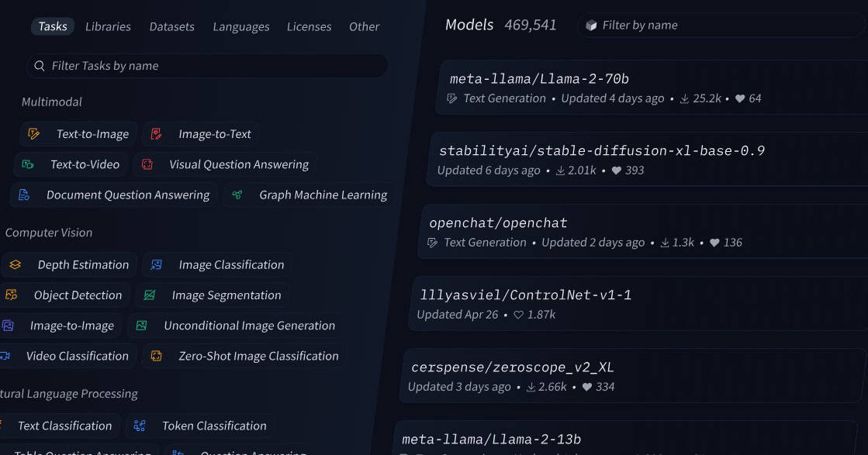Click download icon on Llama-2-70b card
Screen dimensions: 868x455
coord(685,98)
